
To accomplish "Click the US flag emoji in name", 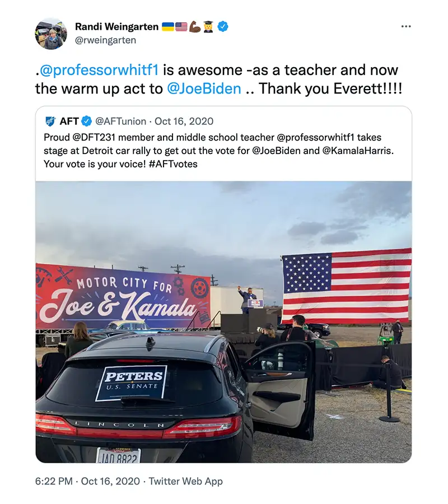I will pyautogui.click(x=181, y=27).
